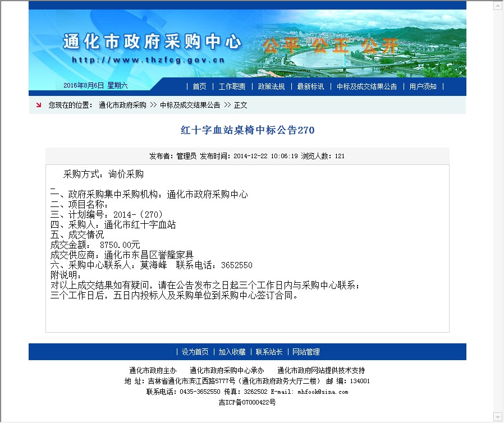The width and height of the screenshot is (504, 423).
Task: Open the 首页 navigation item
Action: [199, 86]
